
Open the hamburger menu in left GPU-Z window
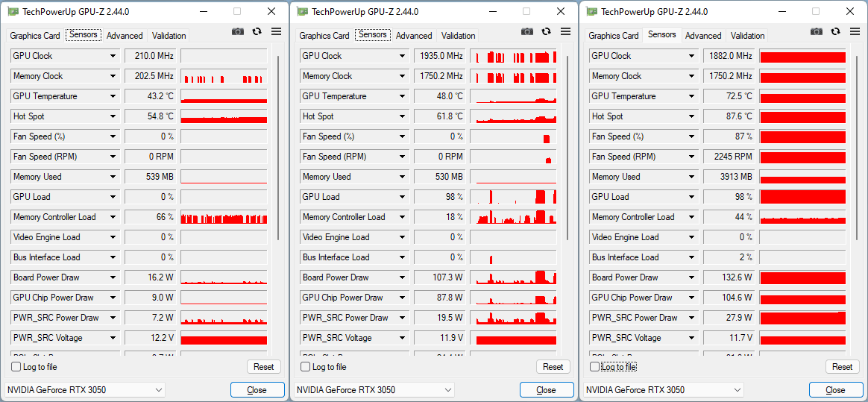[276, 31]
